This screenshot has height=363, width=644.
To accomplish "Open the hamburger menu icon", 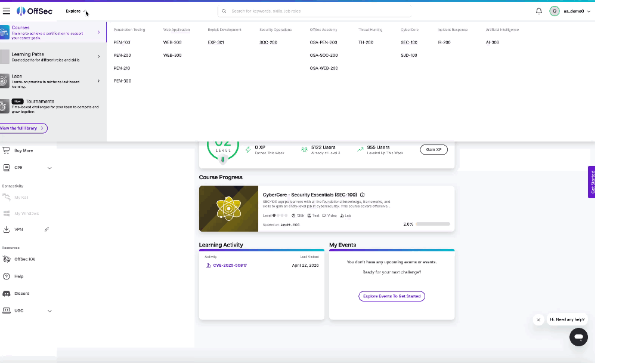I will coord(6,11).
